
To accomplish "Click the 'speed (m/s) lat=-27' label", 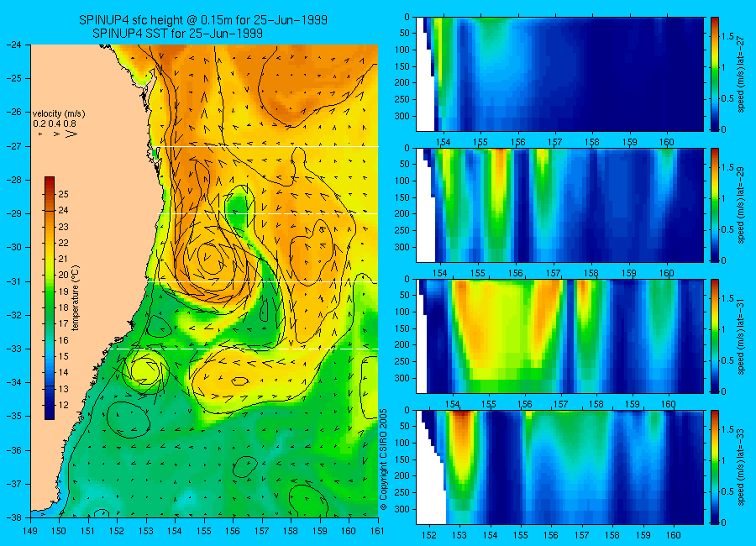I will point(742,74).
